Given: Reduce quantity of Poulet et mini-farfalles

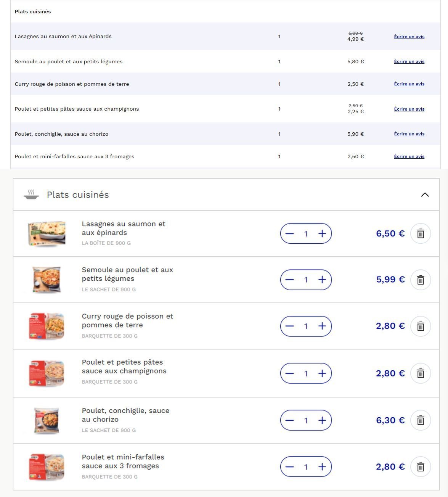Looking at the screenshot, I should (x=289, y=467).
